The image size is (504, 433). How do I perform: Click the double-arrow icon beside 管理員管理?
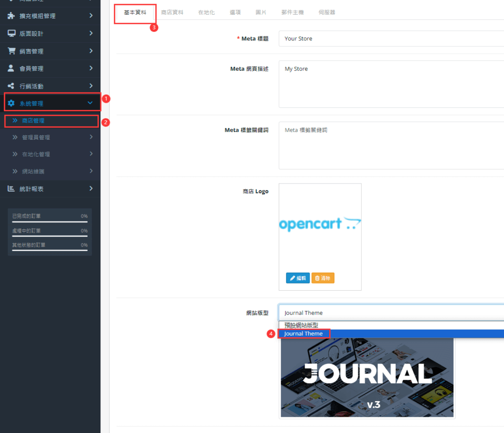point(15,137)
